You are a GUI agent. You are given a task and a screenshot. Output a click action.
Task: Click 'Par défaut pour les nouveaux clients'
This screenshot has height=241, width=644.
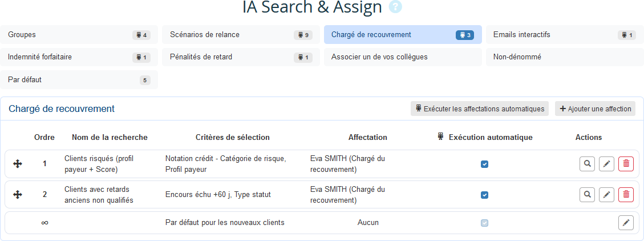[x=225, y=223]
